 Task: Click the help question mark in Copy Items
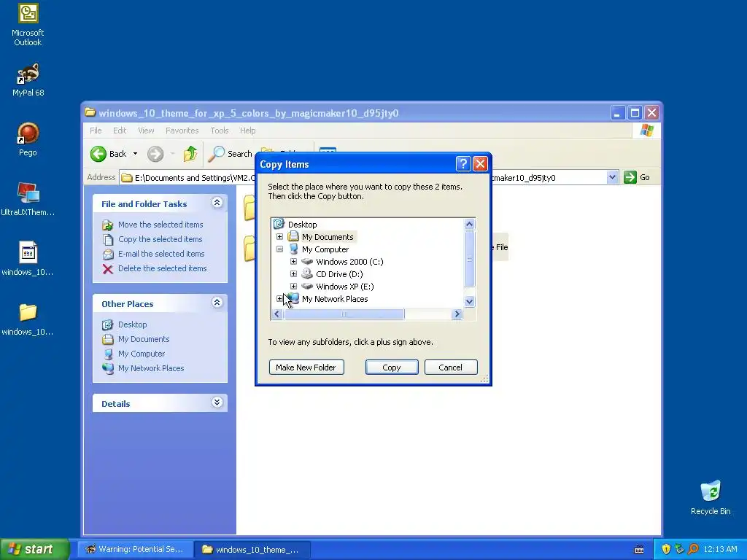463,164
